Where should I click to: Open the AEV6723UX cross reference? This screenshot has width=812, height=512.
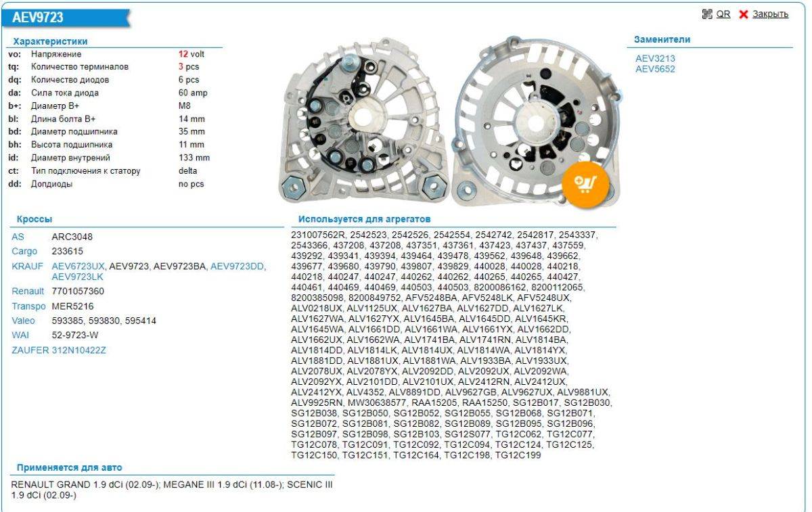78,266
